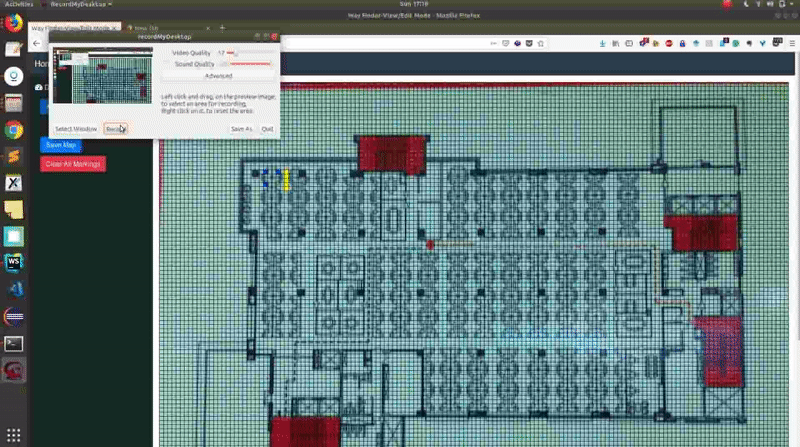
Task: Launch WebStorm from the dock
Action: pyautogui.click(x=14, y=263)
